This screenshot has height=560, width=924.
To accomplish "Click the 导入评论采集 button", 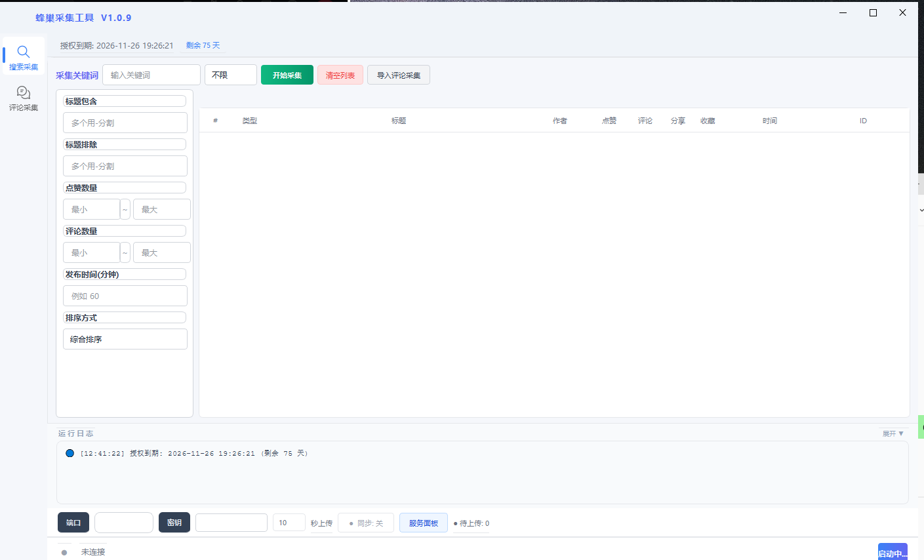I will [399, 75].
